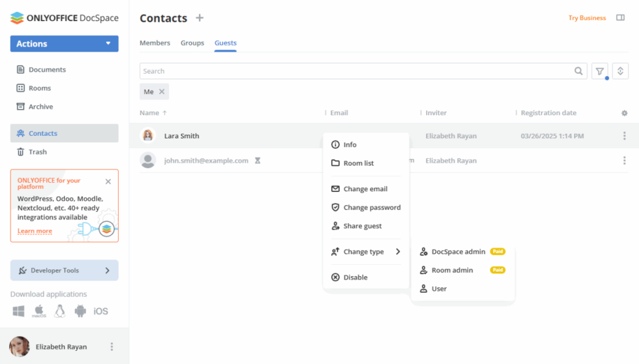Open Elizabeth Rayan's profile options menu
Image resolution: width=639 pixels, height=364 pixels.
pos(111,347)
